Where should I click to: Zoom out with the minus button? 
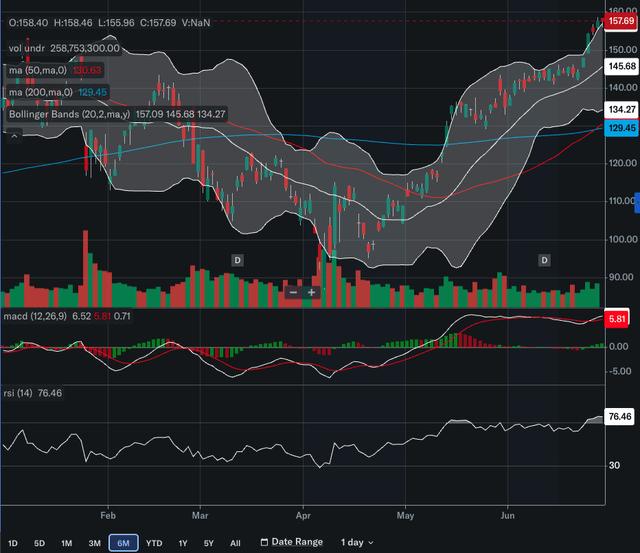[x=293, y=292]
